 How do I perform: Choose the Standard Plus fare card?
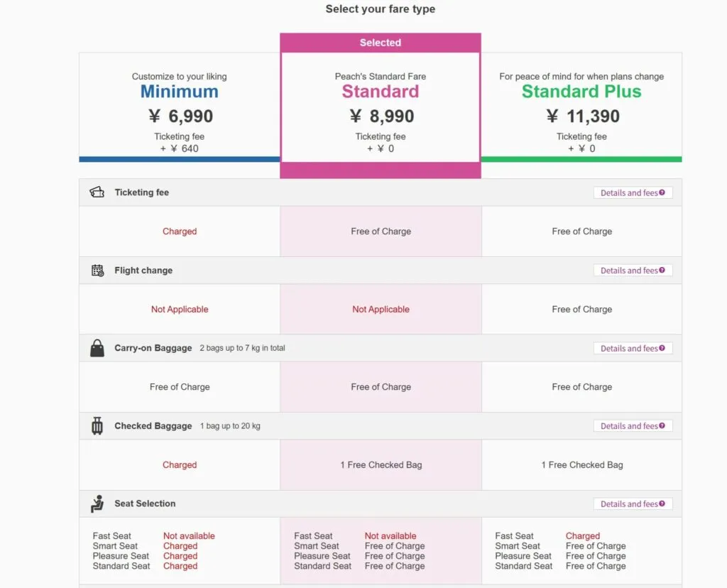click(x=581, y=105)
